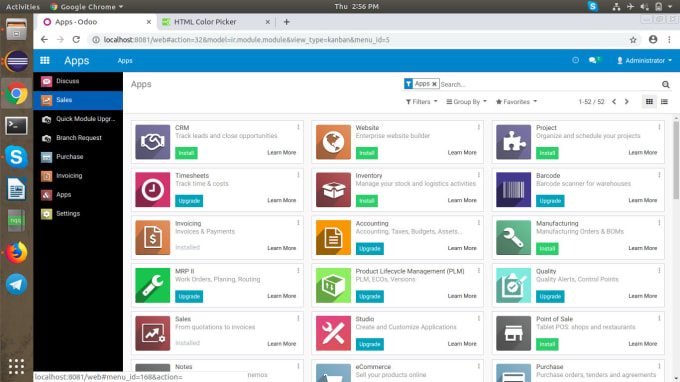The height and width of the screenshot is (382, 680).
Task: Open Branch Request in sidebar
Action: [x=78, y=138]
